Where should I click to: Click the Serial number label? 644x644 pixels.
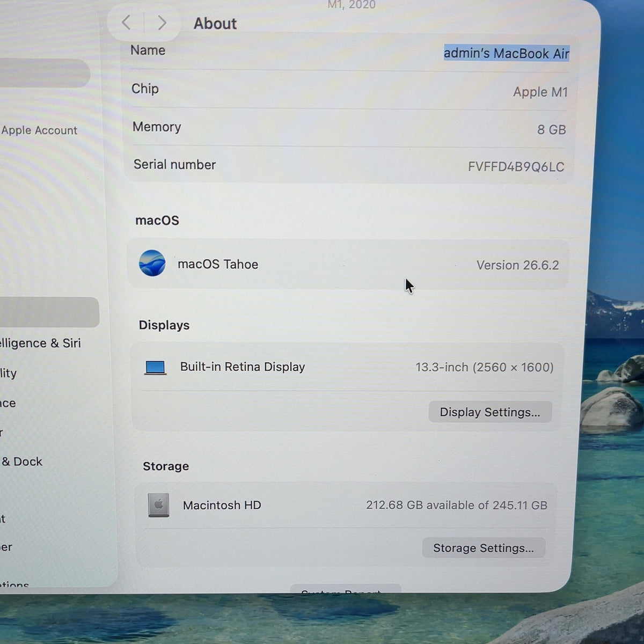[174, 164]
